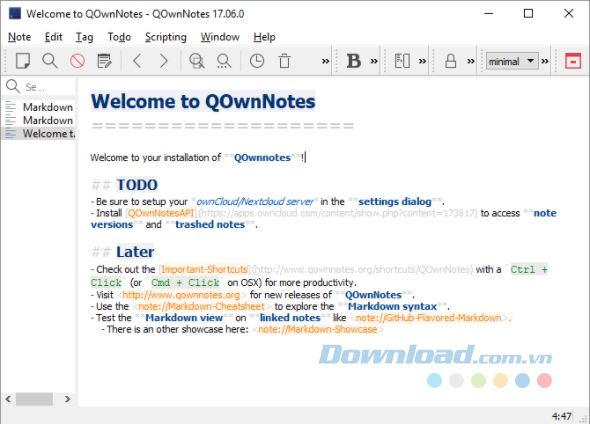Click the note list horizontal scrollbar thumb
Screen dimensions: 590x424
pyautogui.click(x=34, y=399)
